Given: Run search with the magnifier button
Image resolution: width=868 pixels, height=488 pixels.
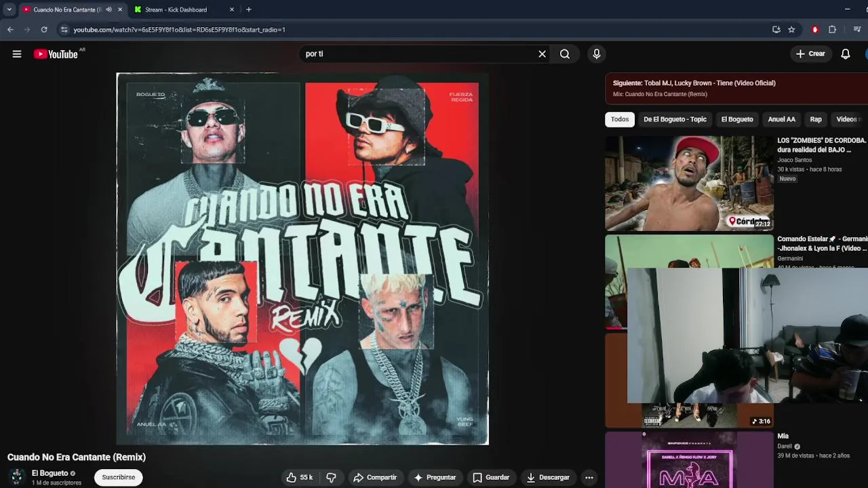Looking at the screenshot, I should coord(565,54).
